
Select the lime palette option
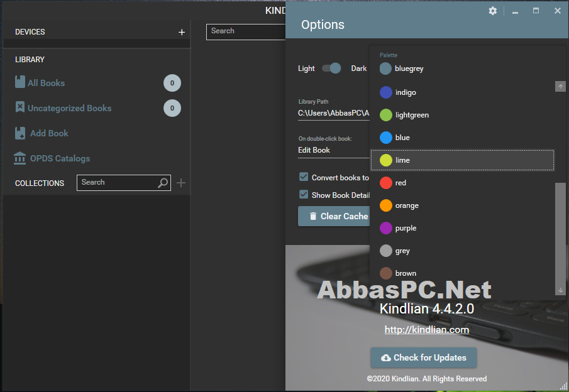462,160
